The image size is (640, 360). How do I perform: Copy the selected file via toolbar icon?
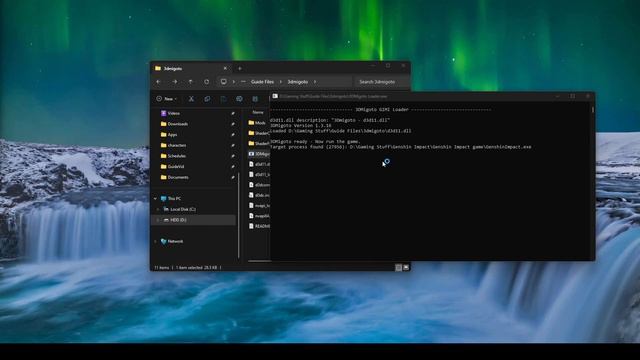pos(207,99)
